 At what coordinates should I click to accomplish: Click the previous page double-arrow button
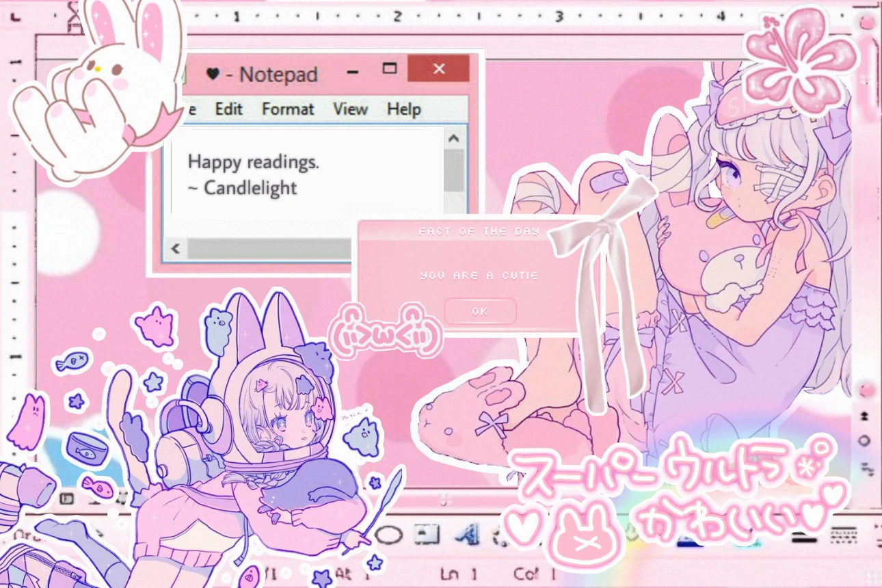point(865,415)
